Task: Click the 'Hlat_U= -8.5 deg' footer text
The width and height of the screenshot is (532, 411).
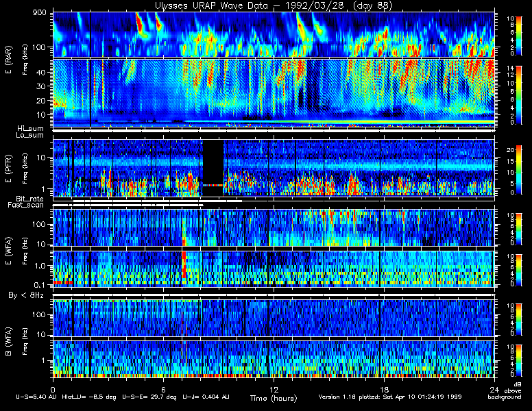Action: pyautogui.click(x=89, y=397)
